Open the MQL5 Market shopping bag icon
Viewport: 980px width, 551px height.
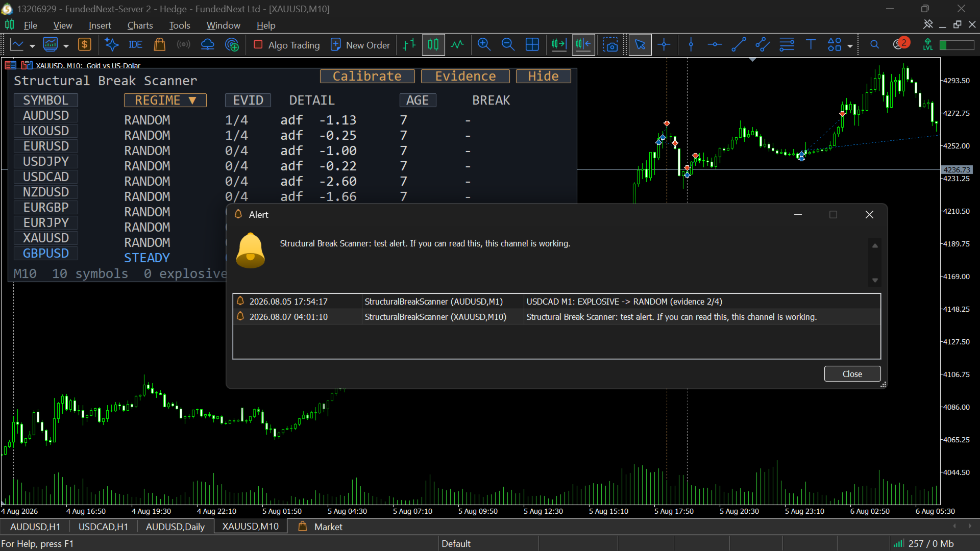(x=159, y=45)
